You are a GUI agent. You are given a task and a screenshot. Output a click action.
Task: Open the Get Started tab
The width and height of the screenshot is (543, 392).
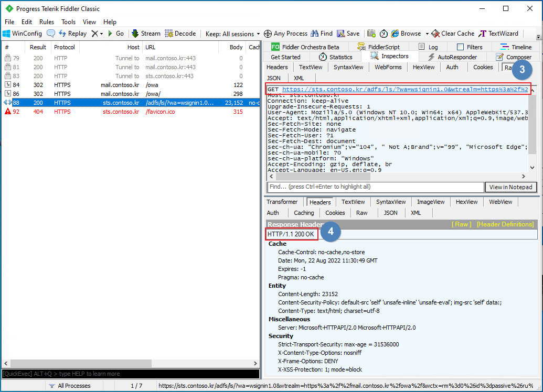tap(286, 57)
